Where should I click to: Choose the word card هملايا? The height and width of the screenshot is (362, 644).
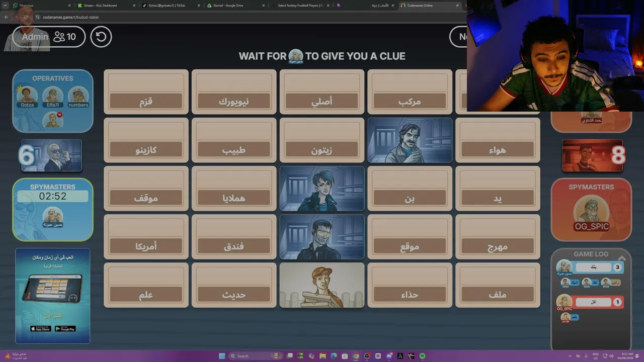[x=234, y=189]
